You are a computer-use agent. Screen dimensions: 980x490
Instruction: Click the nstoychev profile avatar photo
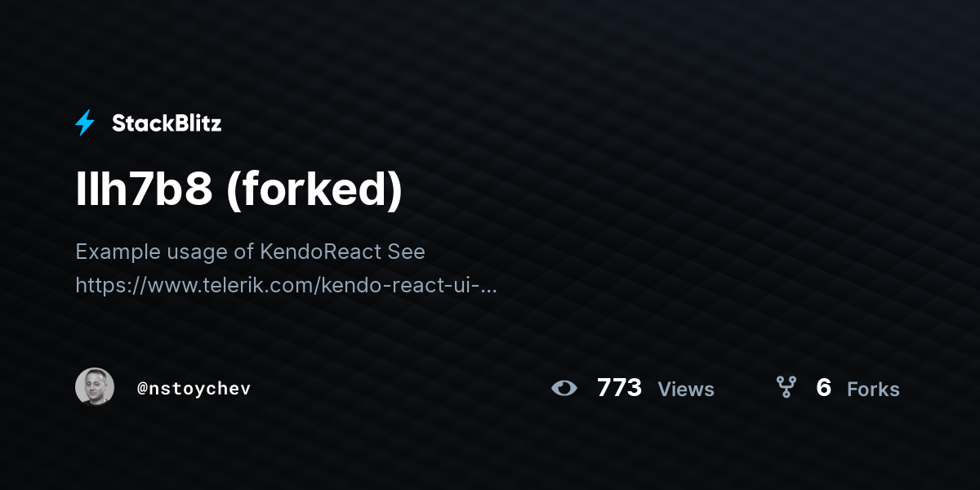95,386
